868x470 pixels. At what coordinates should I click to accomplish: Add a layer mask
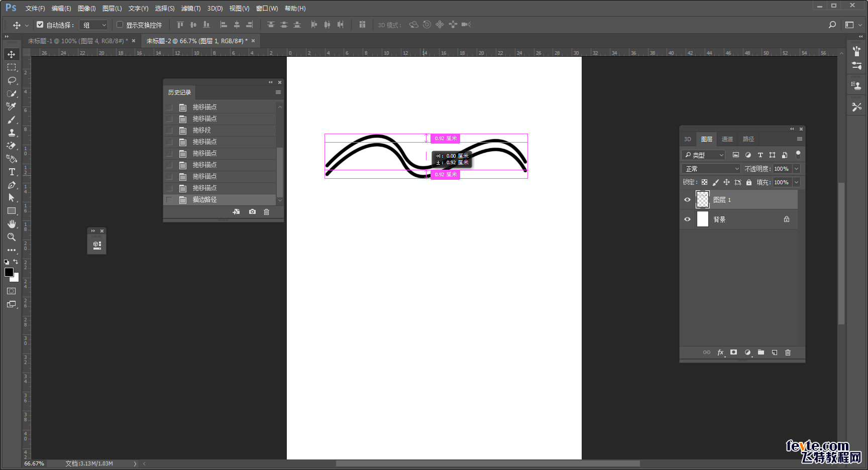734,352
